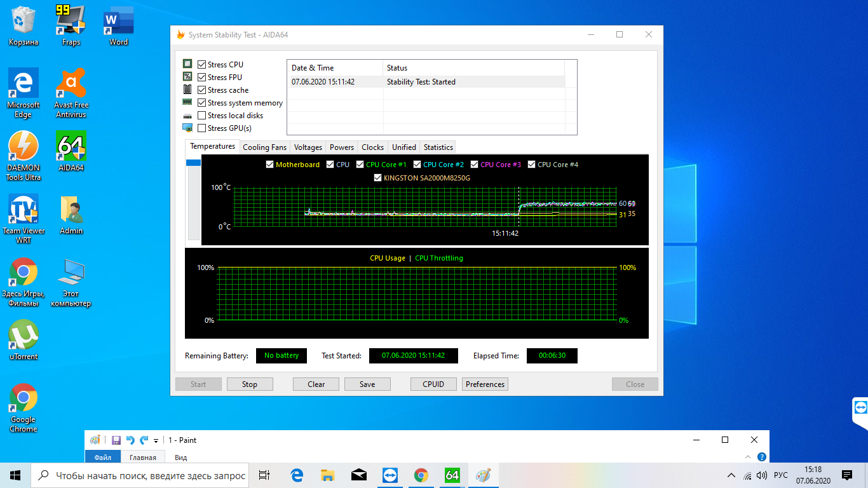Collapse the Paint ribbon with the chevron

[748, 457]
